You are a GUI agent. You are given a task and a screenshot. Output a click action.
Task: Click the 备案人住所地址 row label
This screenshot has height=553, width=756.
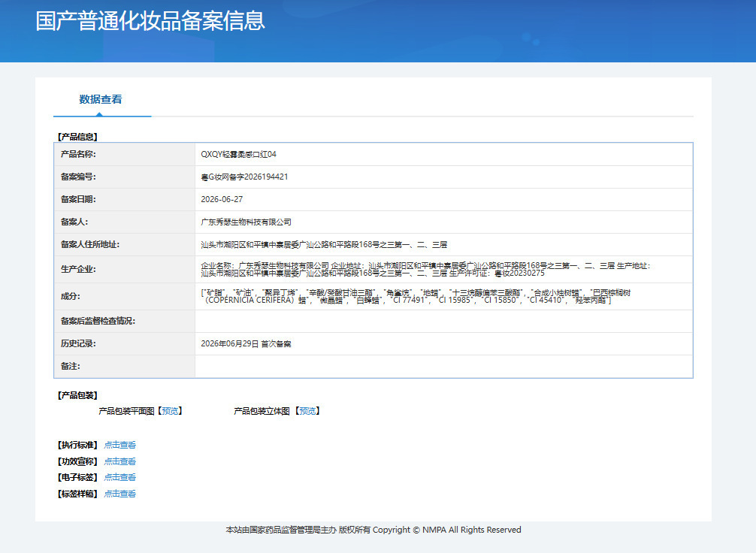point(90,244)
